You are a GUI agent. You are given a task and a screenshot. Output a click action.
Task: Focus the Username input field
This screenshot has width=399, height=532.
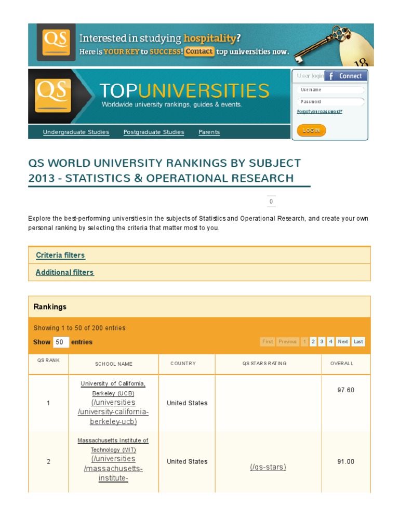(x=330, y=90)
